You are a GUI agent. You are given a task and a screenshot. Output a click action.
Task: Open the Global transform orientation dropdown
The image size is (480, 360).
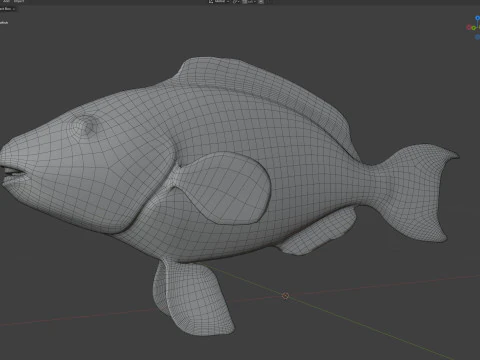(220, 1)
